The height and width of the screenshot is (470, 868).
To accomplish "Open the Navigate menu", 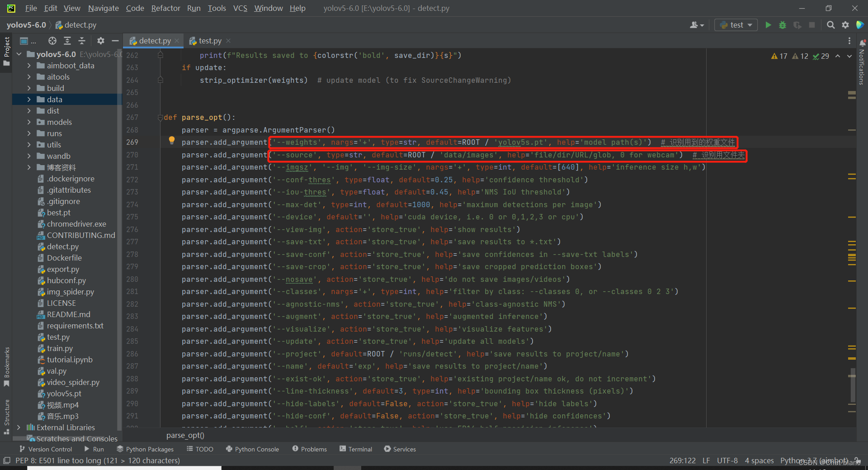I will coord(103,8).
